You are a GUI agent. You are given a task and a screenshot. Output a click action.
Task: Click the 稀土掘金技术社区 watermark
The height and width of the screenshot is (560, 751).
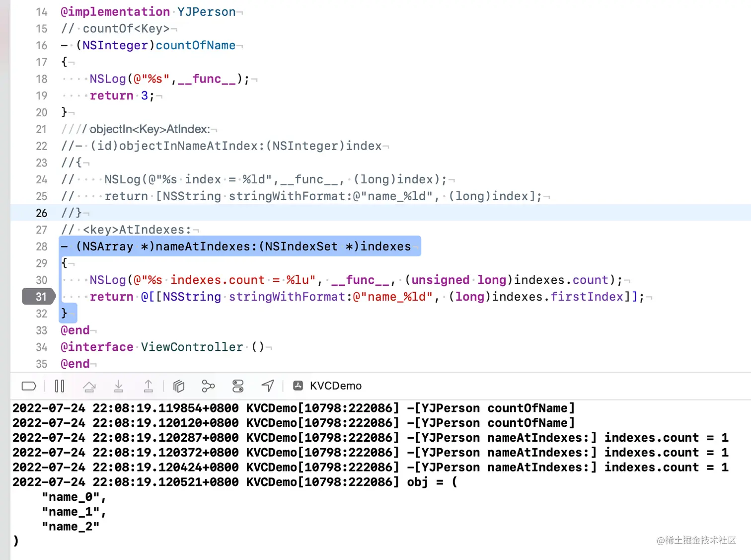click(695, 541)
